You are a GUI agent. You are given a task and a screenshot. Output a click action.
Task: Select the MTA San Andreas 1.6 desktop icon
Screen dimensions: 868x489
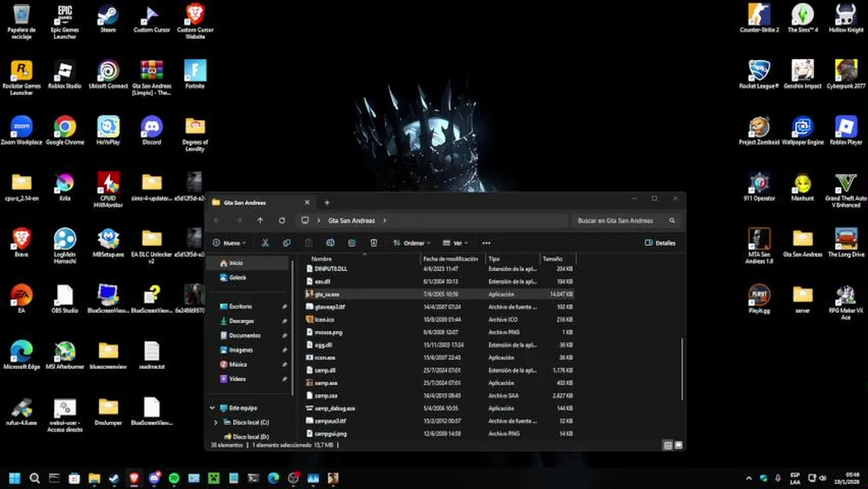(759, 246)
